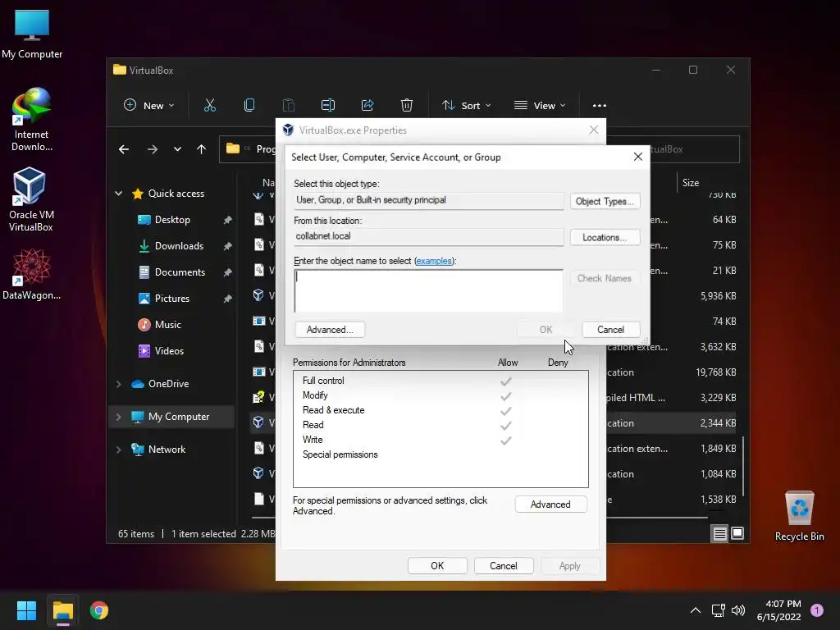
Task: Click the Share icon in Explorer toolbar
Action: coord(367,106)
